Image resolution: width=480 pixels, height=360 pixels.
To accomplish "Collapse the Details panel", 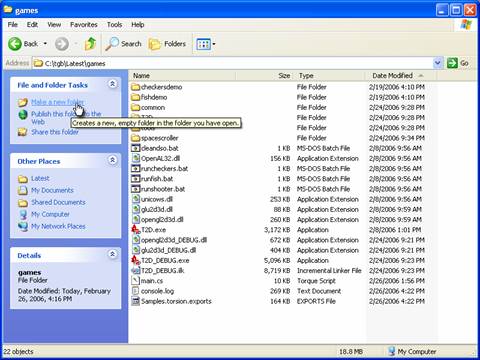I will coord(113,254).
